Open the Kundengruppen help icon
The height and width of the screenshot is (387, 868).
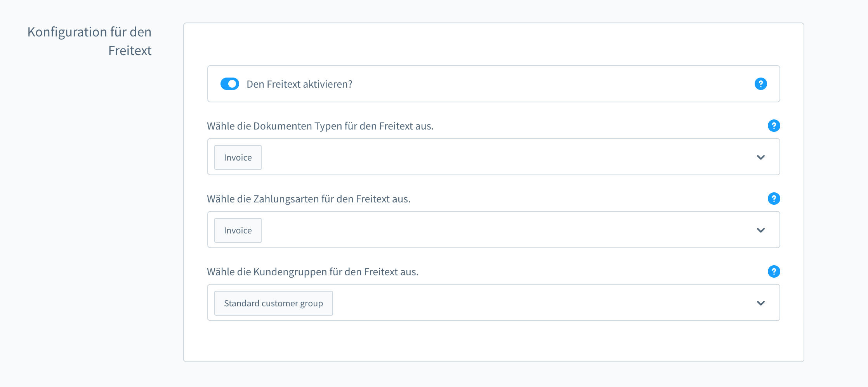coord(774,271)
